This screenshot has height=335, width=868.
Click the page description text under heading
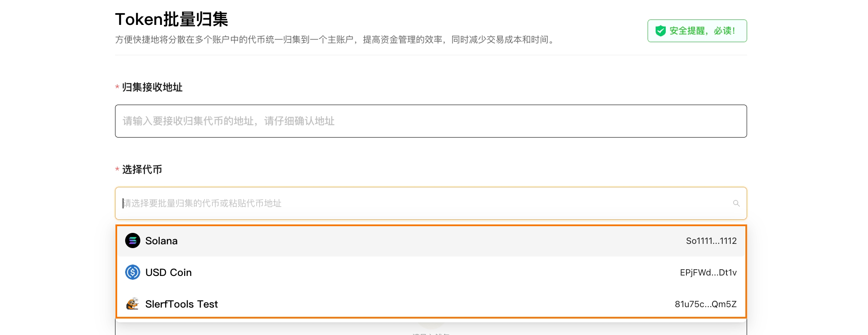(335, 40)
